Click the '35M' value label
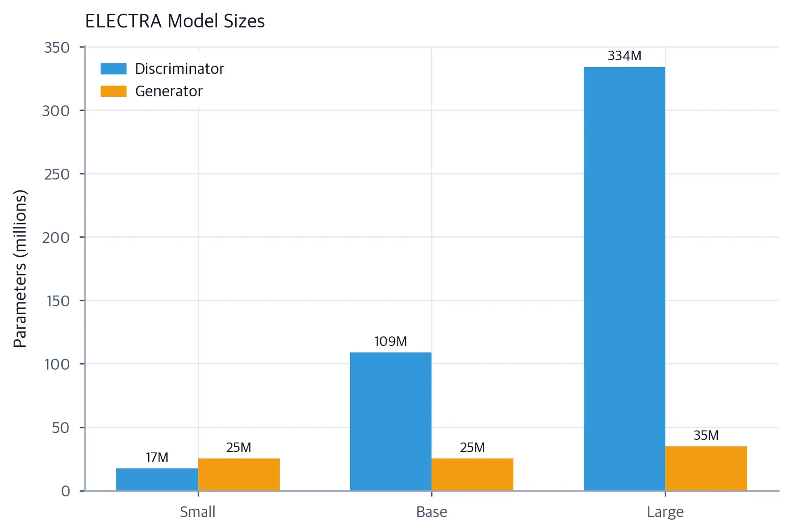Image resolution: width=791 pixels, height=532 pixels. pyautogui.click(x=706, y=435)
